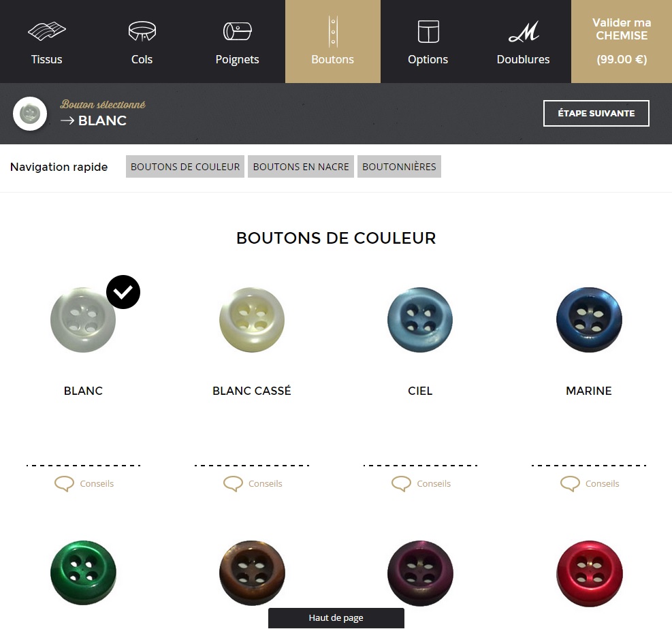Click the selected white button thumbnail
The height and width of the screenshot is (629, 672).
pos(30,114)
